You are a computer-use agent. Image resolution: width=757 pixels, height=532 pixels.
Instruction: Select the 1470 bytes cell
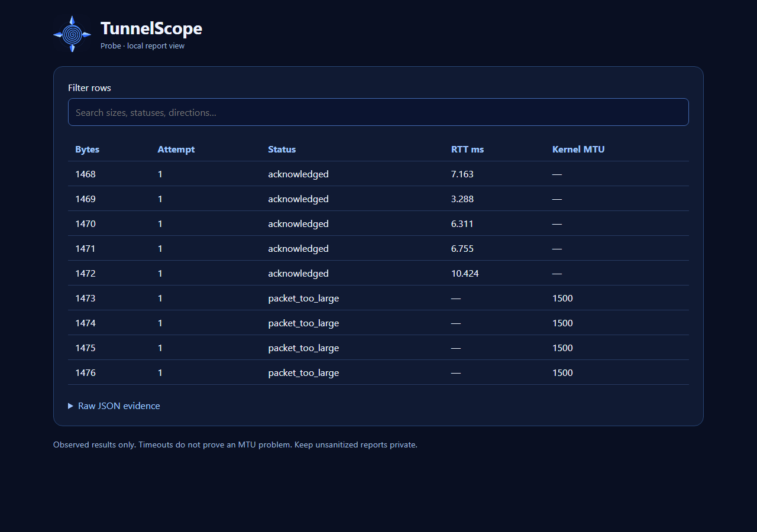coord(86,224)
